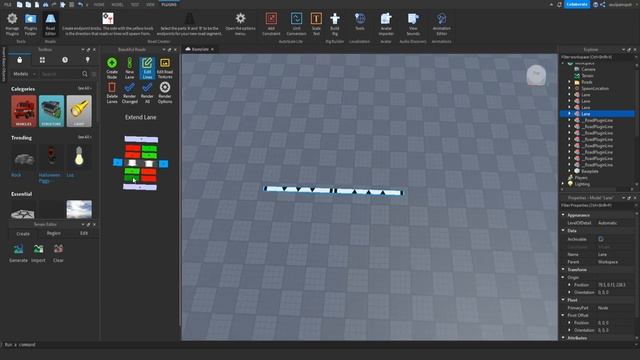
Task: Click the share icon near Collaborate
Action: (x=603, y=4)
